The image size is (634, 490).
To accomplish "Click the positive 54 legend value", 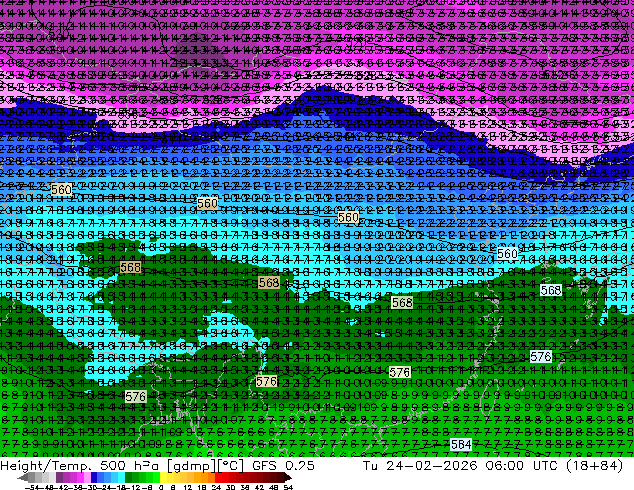I will (x=288, y=488).
